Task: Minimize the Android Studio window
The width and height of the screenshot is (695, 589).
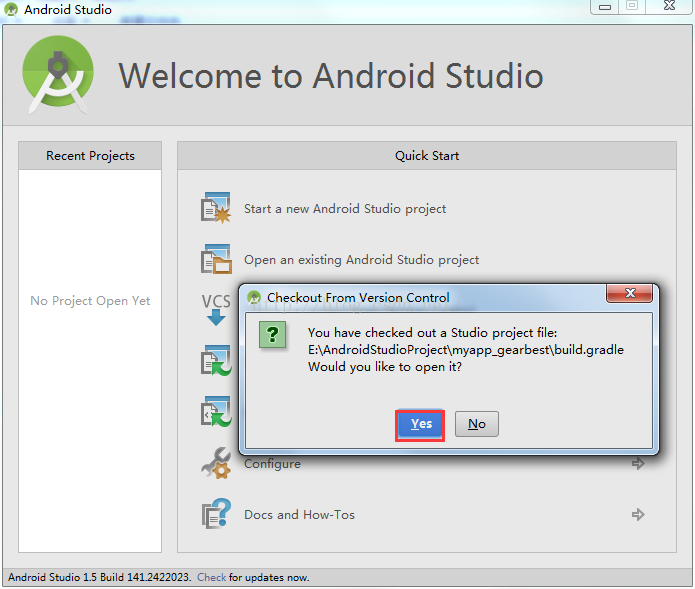Action: pyautogui.click(x=605, y=7)
